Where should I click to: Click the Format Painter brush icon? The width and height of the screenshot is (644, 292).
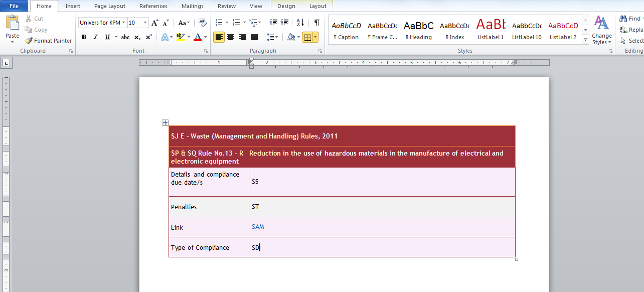click(x=29, y=41)
